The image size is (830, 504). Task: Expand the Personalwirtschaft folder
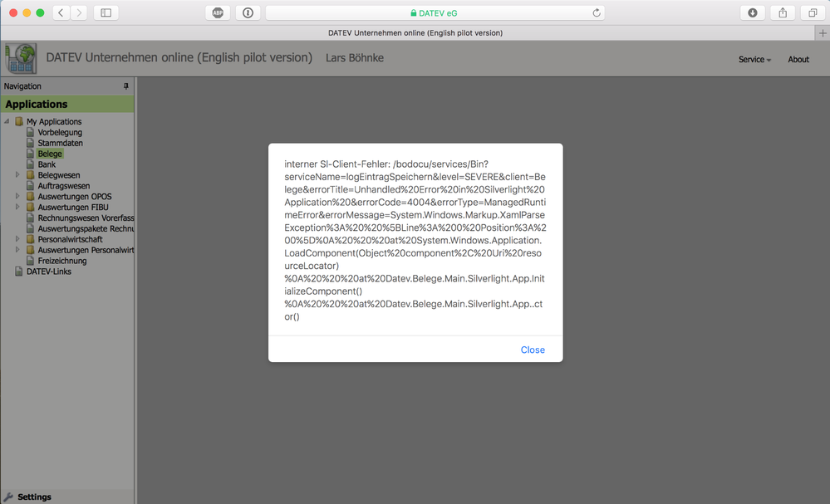[x=17, y=239]
